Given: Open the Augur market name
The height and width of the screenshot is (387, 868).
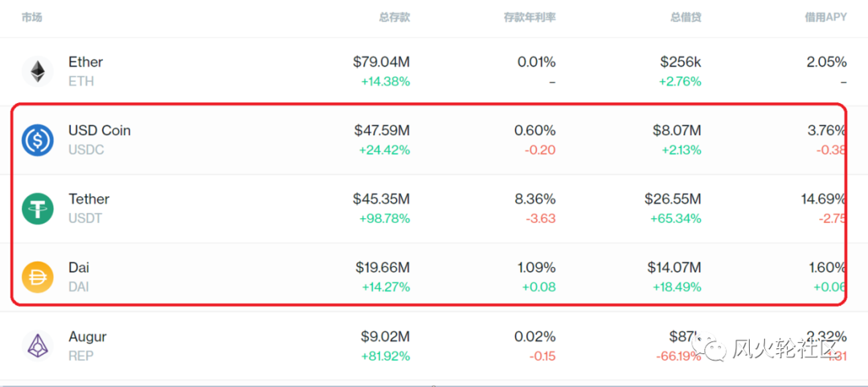Looking at the screenshot, I should [88, 336].
